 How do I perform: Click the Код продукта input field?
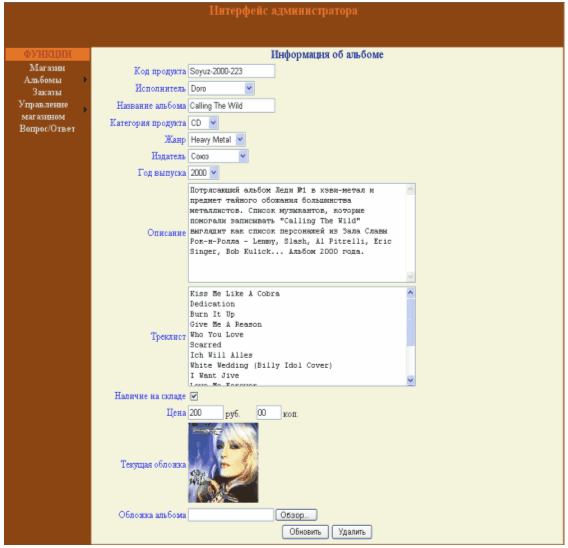[x=231, y=71]
